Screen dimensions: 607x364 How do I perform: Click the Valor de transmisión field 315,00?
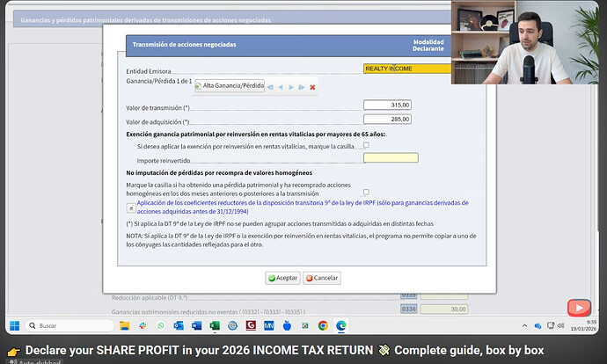pyautogui.click(x=387, y=105)
